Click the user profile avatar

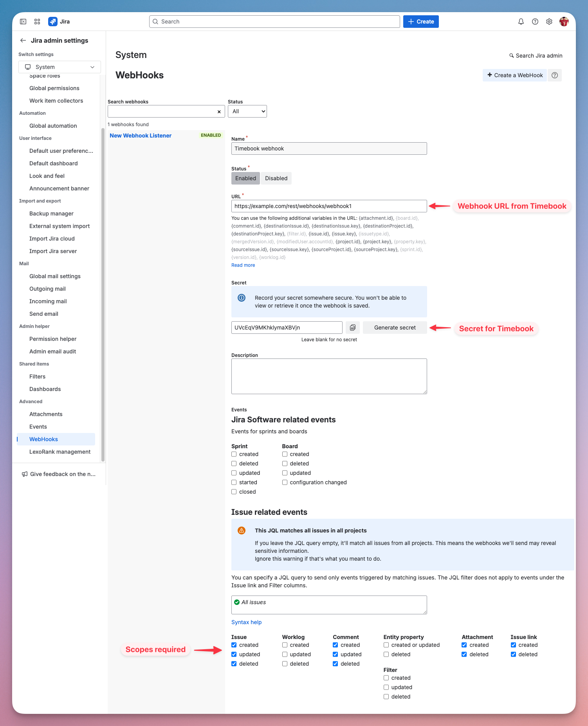pos(564,22)
